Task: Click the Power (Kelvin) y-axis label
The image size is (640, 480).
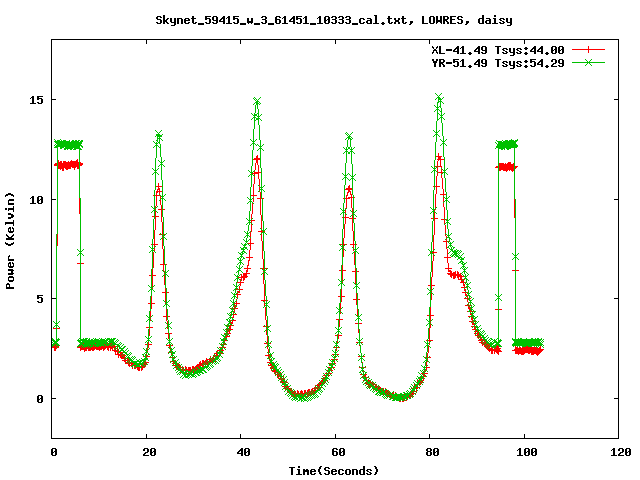Action: [10, 241]
